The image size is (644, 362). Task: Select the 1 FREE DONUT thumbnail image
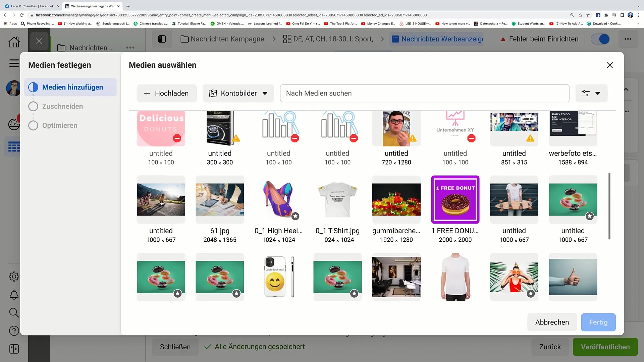tap(455, 199)
